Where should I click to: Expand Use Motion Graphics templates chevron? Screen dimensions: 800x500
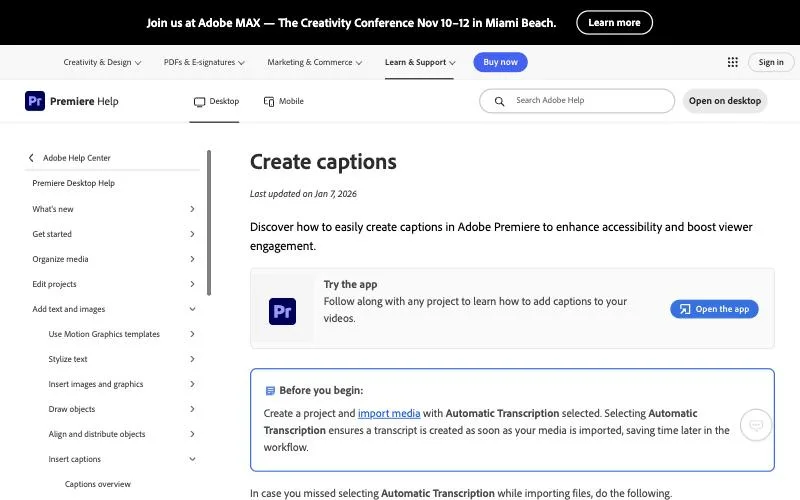coord(192,334)
